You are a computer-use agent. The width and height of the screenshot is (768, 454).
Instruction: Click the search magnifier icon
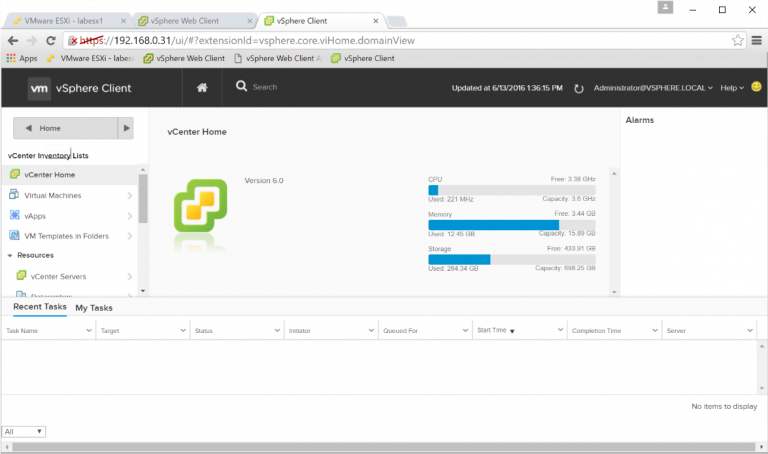241,86
